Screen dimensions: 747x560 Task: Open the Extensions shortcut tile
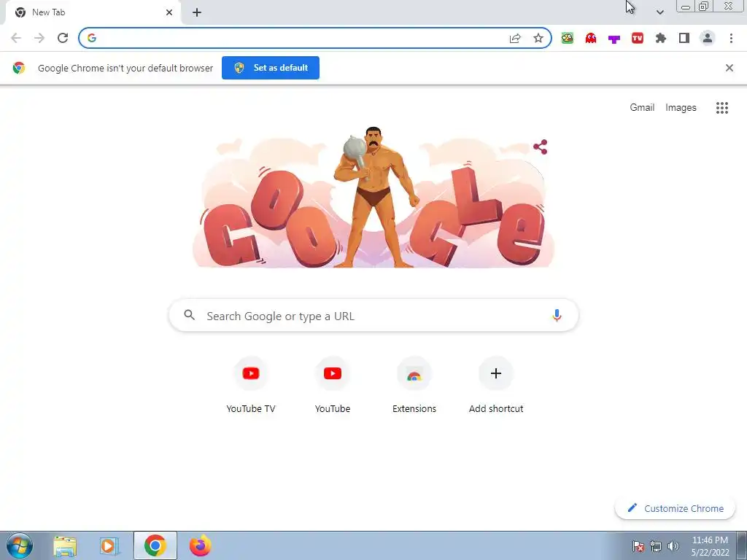414,385
